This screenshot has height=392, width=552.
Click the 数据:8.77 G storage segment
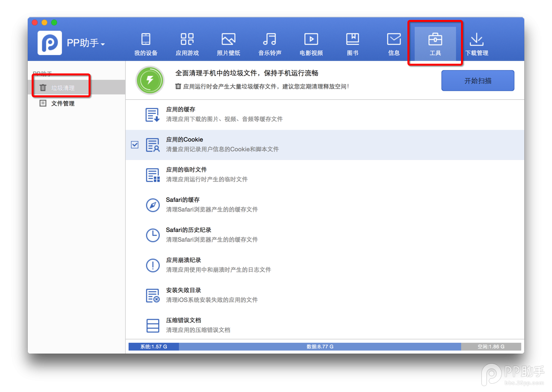click(x=320, y=347)
